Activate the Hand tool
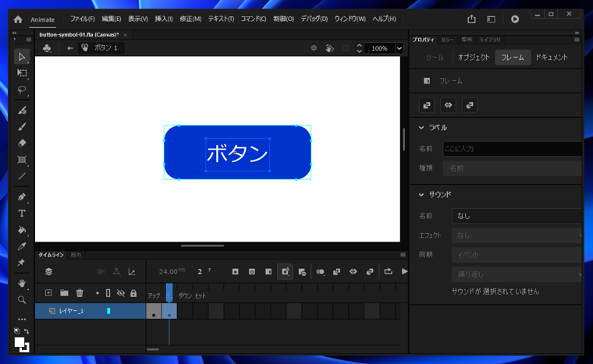 click(x=22, y=283)
